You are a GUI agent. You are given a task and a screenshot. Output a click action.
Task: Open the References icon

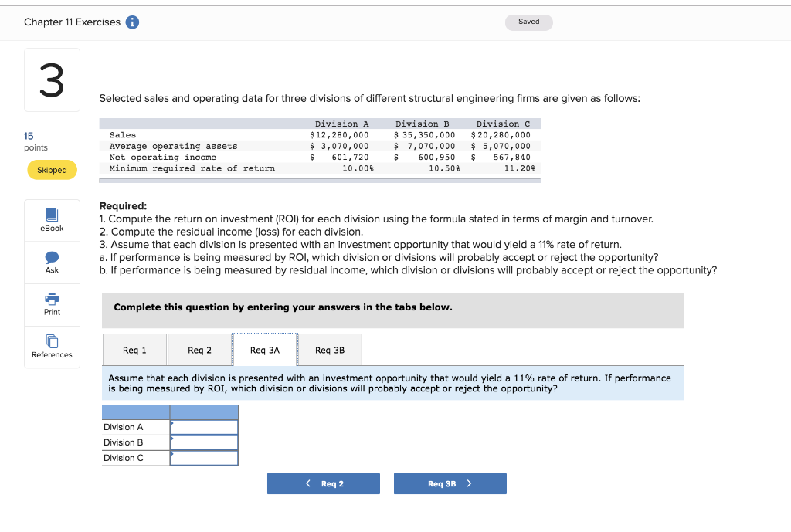[52, 341]
